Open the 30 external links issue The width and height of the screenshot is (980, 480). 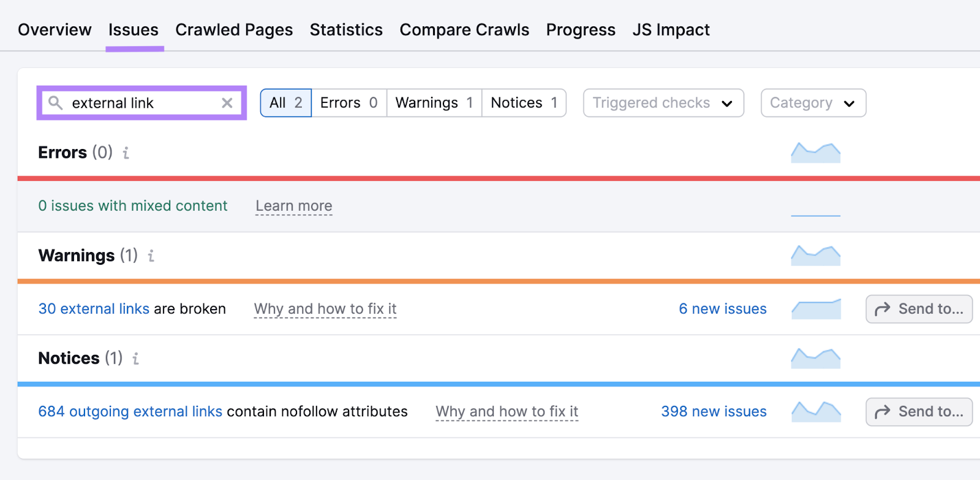tap(94, 309)
